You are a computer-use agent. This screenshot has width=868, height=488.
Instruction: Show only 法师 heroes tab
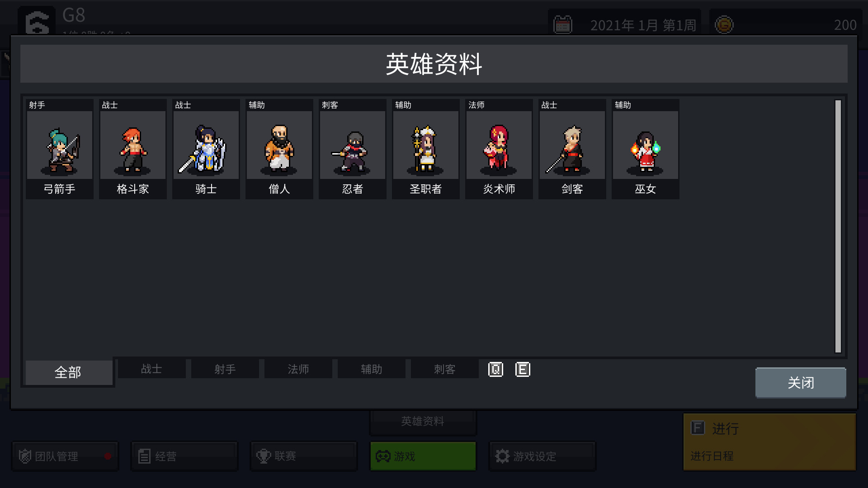click(x=298, y=369)
